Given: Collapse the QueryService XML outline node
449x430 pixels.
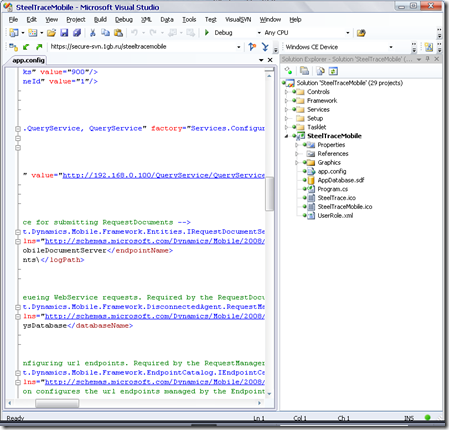Looking at the screenshot, I should pyautogui.click(x=18, y=129).
